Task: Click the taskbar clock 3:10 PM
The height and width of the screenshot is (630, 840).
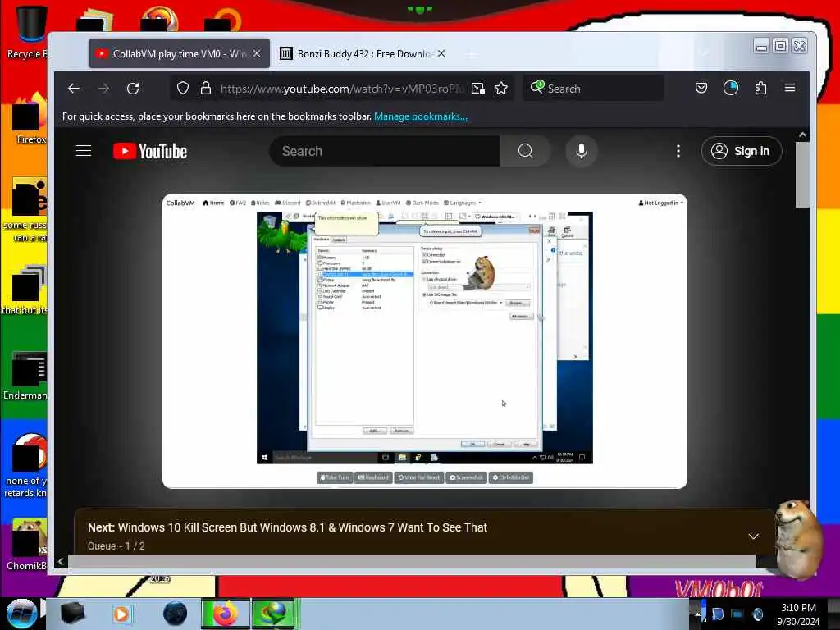Action: click(798, 614)
